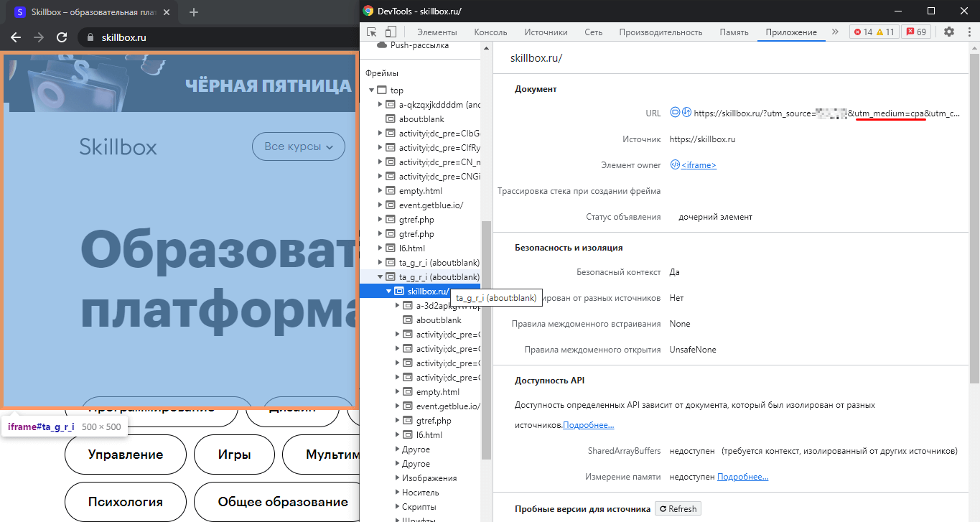The image size is (980, 522).
Task: Expand the Изображения resource group
Action: pos(398,478)
